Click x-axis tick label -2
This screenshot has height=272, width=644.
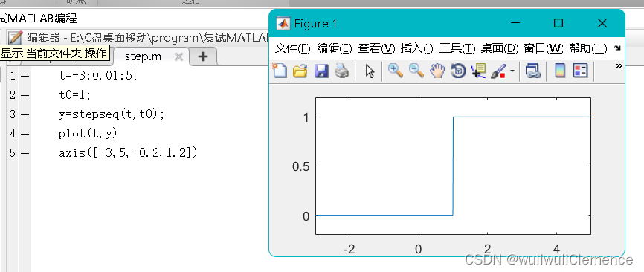click(x=349, y=249)
